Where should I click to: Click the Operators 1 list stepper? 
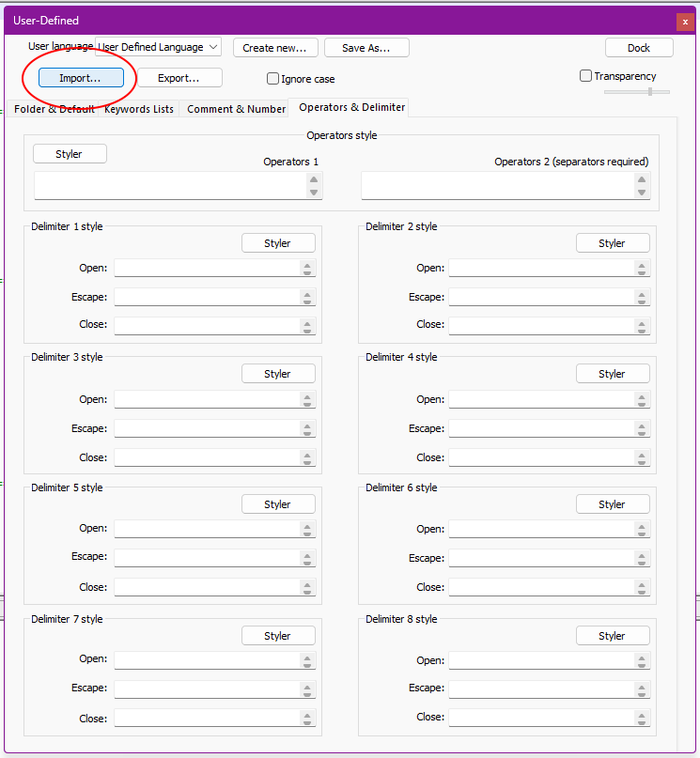click(313, 185)
